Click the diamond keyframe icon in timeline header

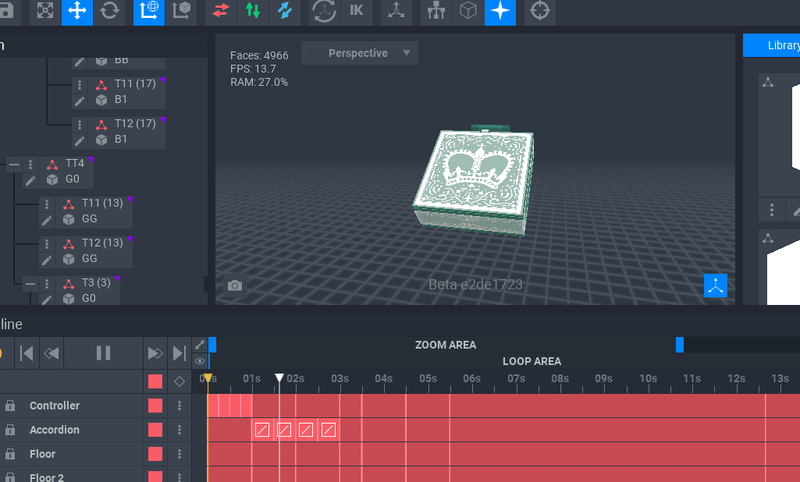[179, 382]
